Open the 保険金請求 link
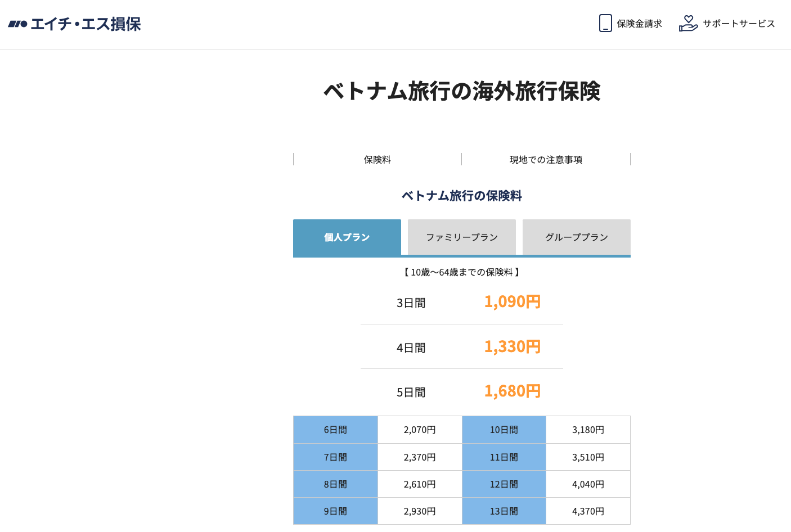 click(639, 24)
